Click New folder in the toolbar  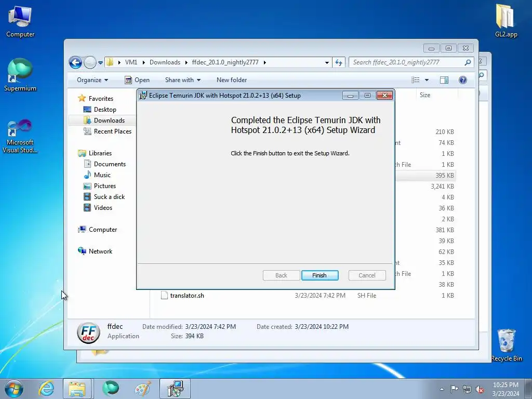tap(232, 80)
